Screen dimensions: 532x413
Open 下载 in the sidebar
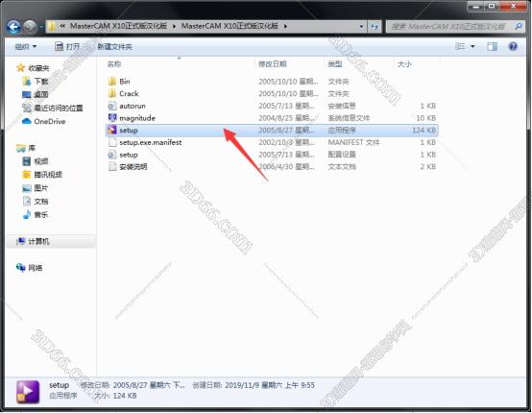tap(36, 82)
